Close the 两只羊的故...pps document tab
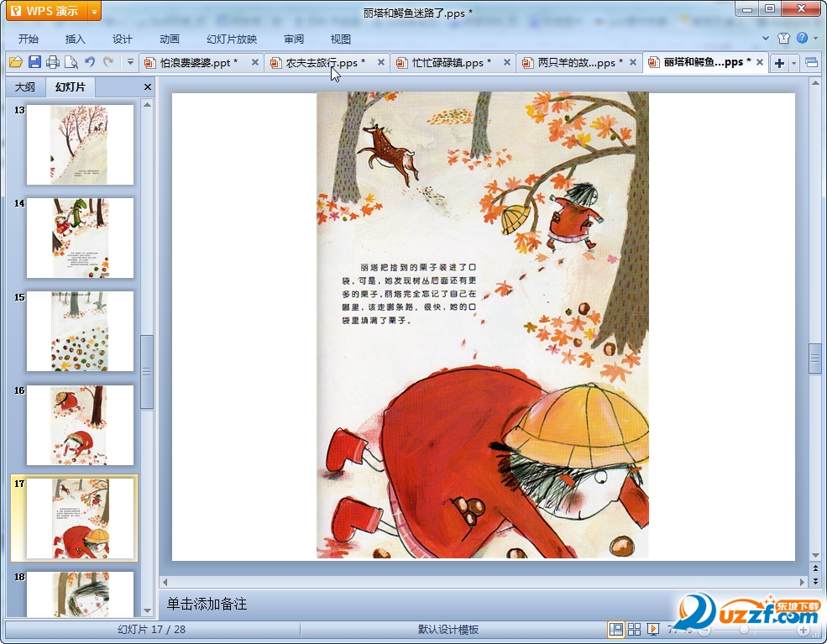 633,62
